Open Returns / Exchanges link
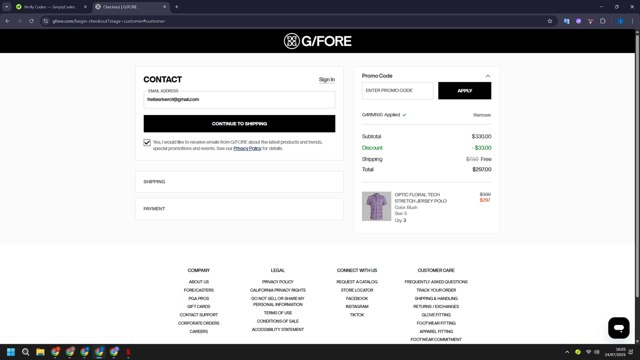 point(436,307)
